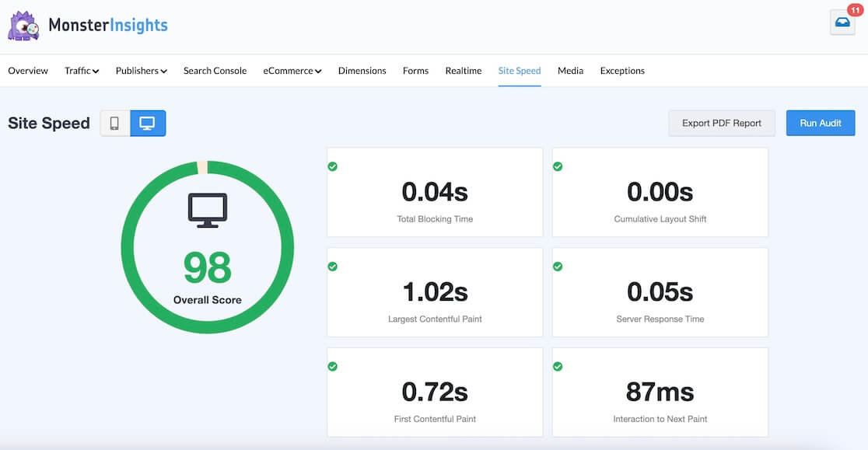Viewport: 868px width, 450px height.
Task: Expand the Traffic dropdown menu
Action: click(82, 70)
